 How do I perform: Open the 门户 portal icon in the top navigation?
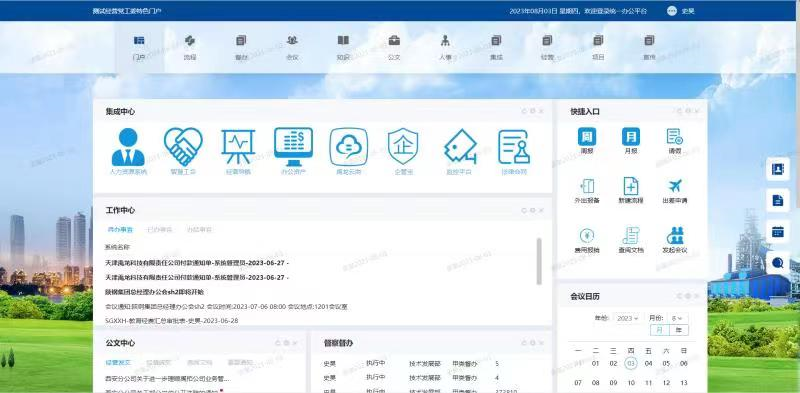139,40
